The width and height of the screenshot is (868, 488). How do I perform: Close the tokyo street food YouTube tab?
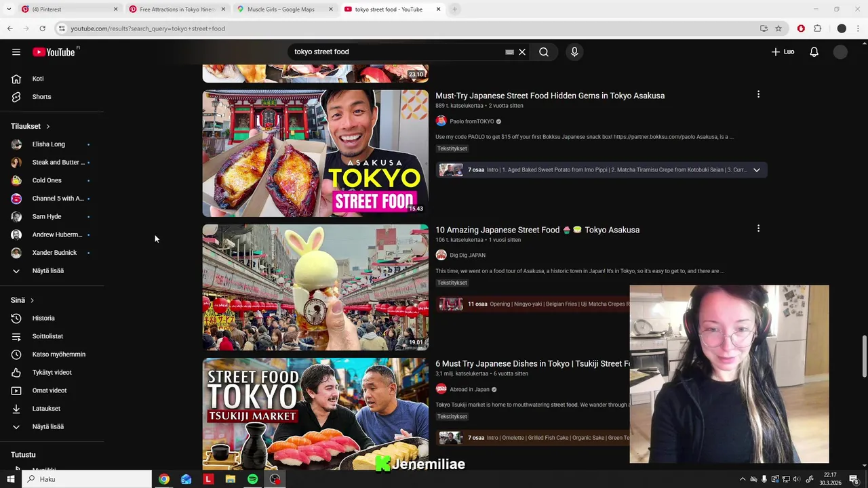click(x=438, y=9)
